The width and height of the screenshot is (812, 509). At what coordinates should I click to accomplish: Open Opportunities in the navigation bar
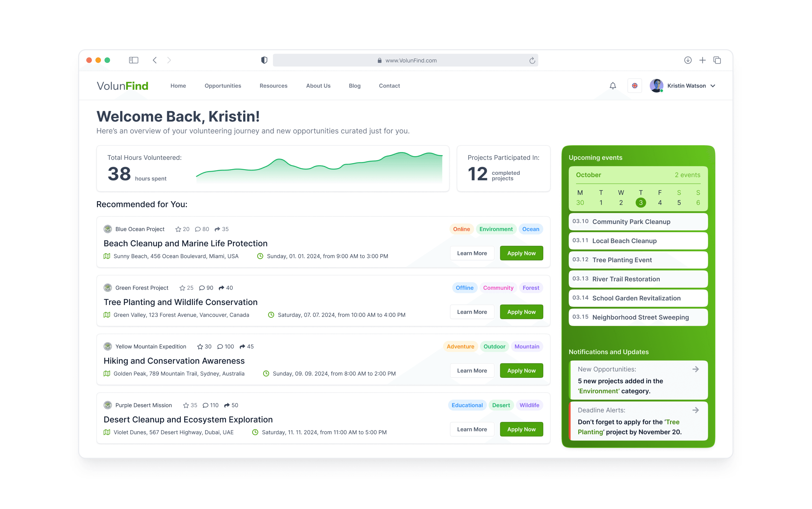[x=223, y=86]
